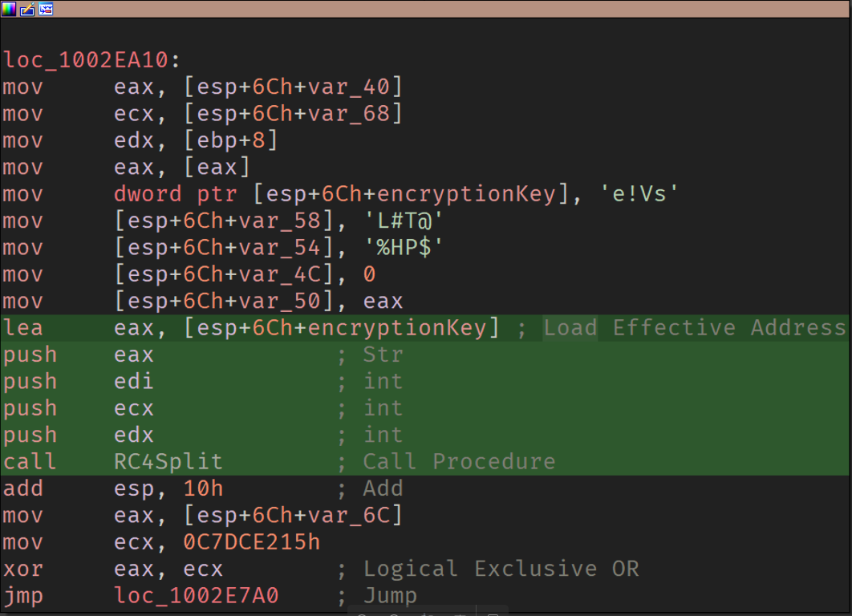Click var_40 in the first mov line
The image size is (852, 616).
[348, 87]
